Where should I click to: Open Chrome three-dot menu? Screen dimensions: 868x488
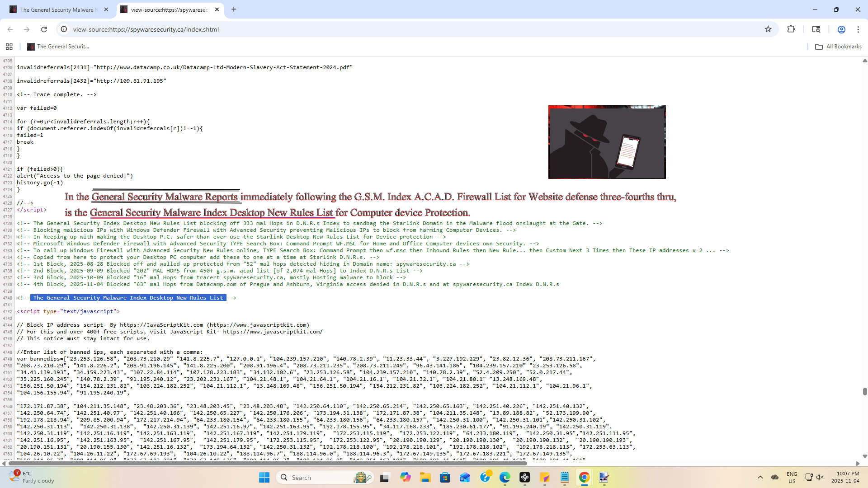pyautogui.click(x=858, y=29)
